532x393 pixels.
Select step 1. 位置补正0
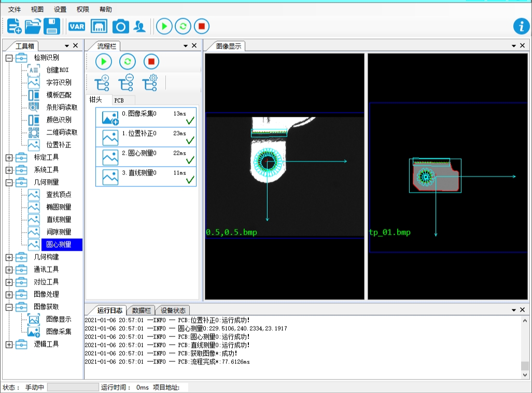(x=146, y=137)
